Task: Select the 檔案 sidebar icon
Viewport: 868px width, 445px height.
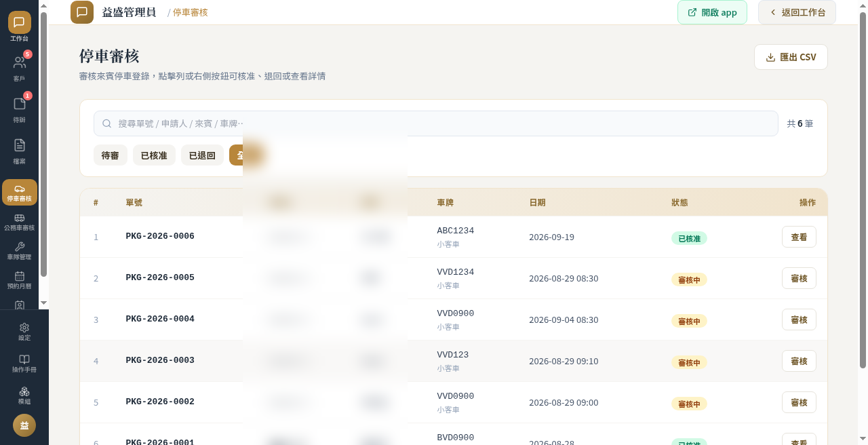Action: pyautogui.click(x=19, y=151)
